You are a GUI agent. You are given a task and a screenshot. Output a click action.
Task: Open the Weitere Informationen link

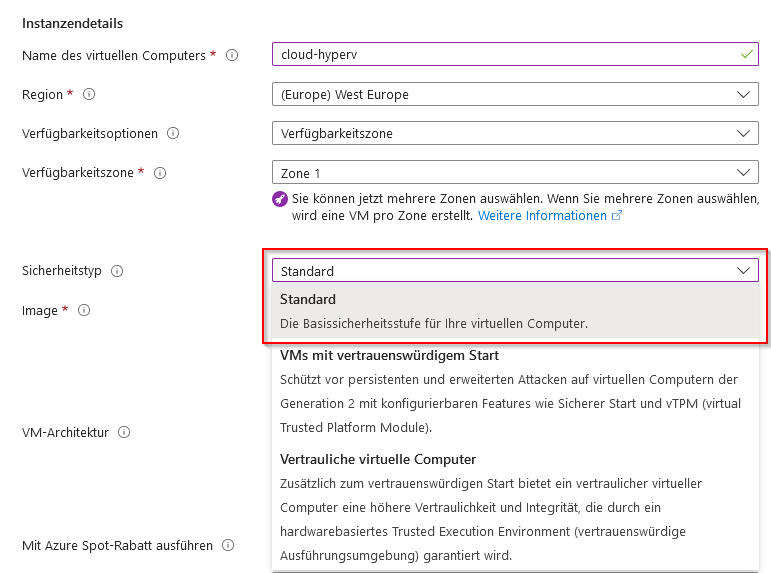point(542,216)
